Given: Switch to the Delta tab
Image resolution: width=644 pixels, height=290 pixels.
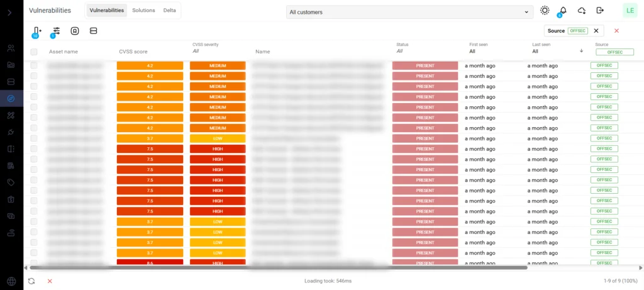Looking at the screenshot, I should pos(170,11).
